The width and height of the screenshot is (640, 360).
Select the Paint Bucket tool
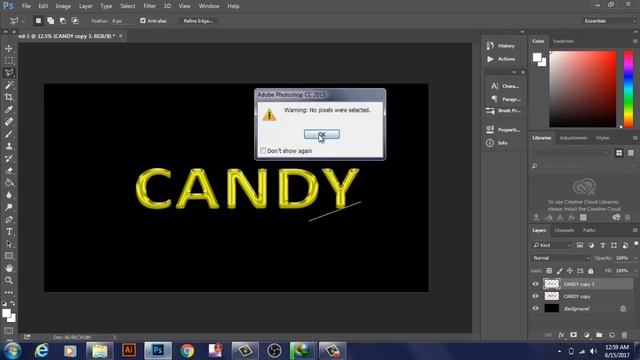click(9, 183)
